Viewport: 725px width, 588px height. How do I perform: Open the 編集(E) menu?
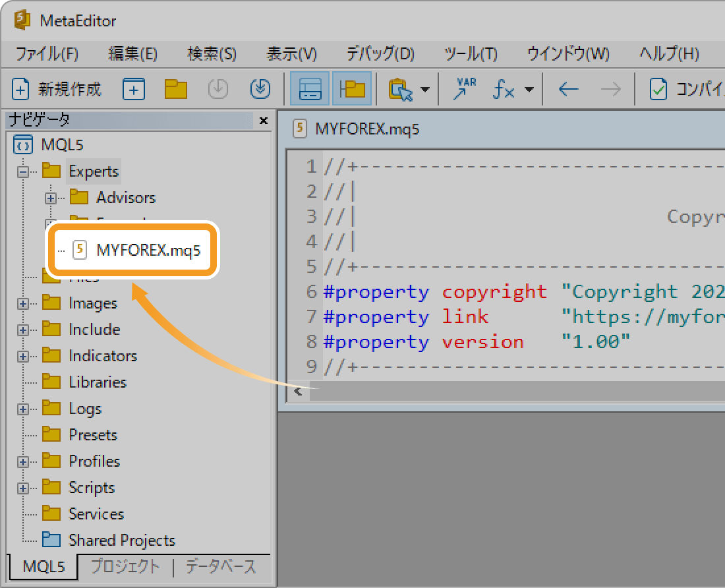132,54
